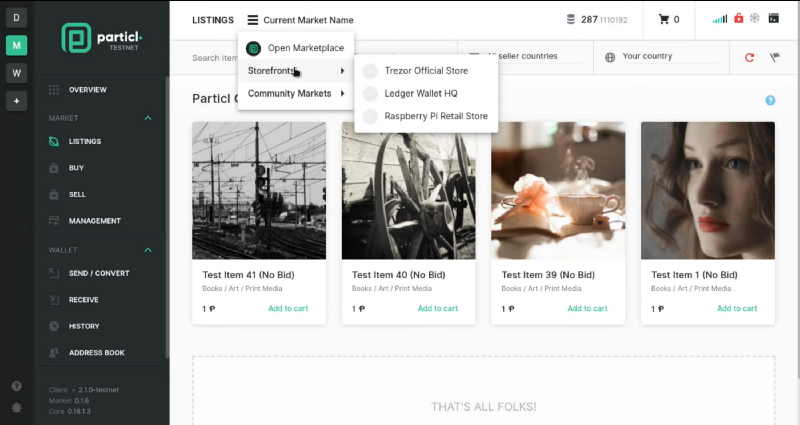
Task: Add Test Item 41 to cart
Action: coord(288,308)
